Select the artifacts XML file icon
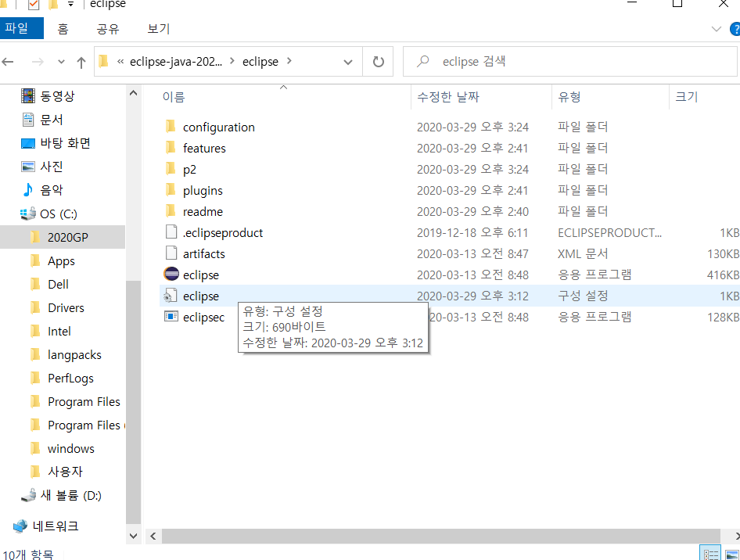The width and height of the screenshot is (740, 560). click(171, 253)
